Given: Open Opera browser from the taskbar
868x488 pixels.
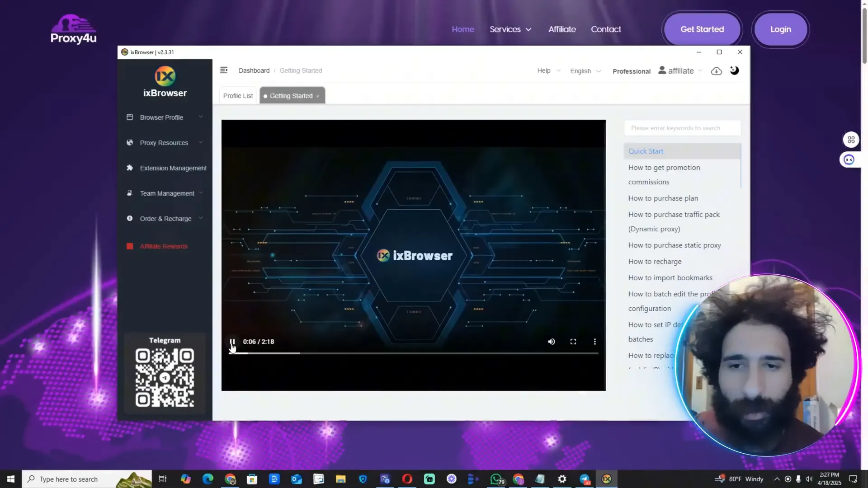Looking at the screenshot, I should pyautogui.click(x=407, y=479).
